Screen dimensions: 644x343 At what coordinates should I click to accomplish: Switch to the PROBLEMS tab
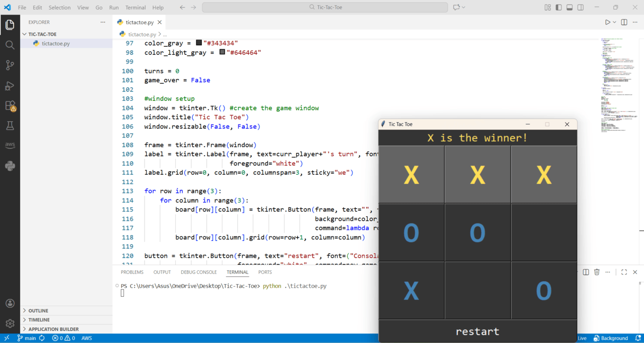tap(132, 272)
